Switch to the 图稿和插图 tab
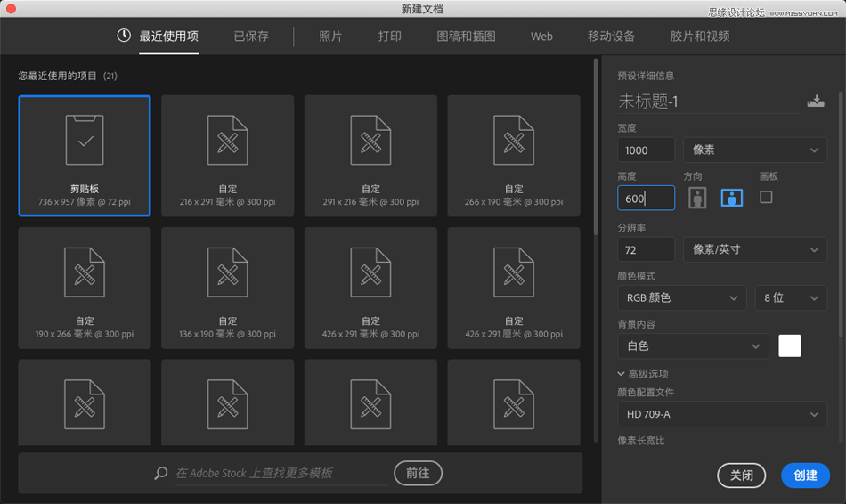 (x=466, y=37)
